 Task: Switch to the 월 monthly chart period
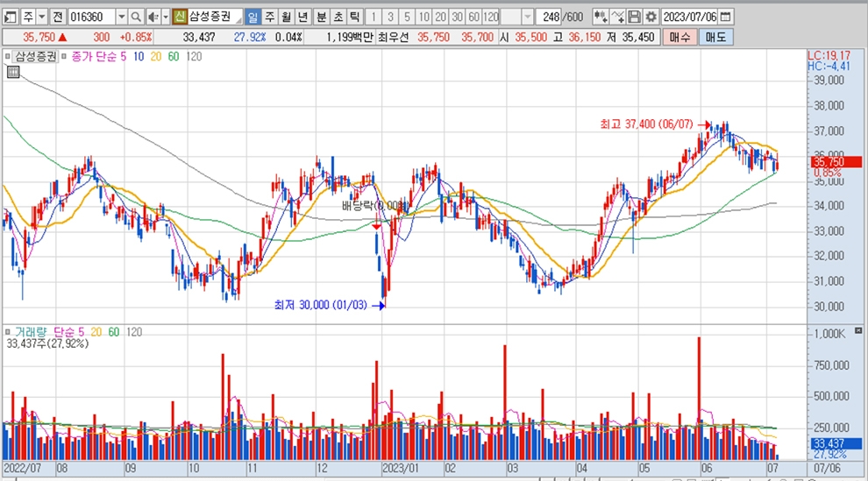tap(286, 17)
